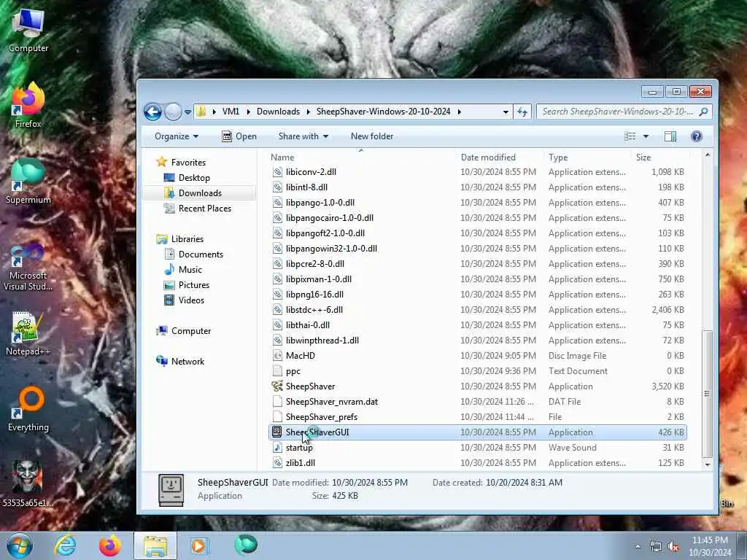This screenshot has height=560, width=747.
Task: Open the More view options dropdown arrow
Action: pos(646,136)
